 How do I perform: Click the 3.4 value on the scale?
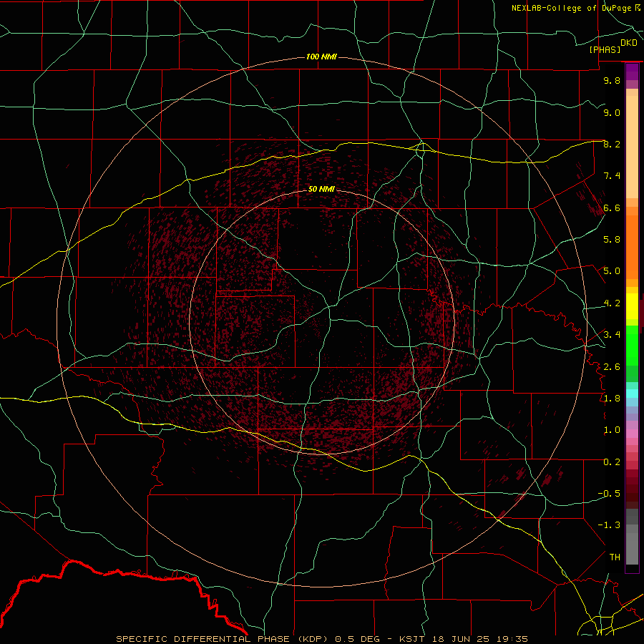pyautogui.click(x=612, y=335)
